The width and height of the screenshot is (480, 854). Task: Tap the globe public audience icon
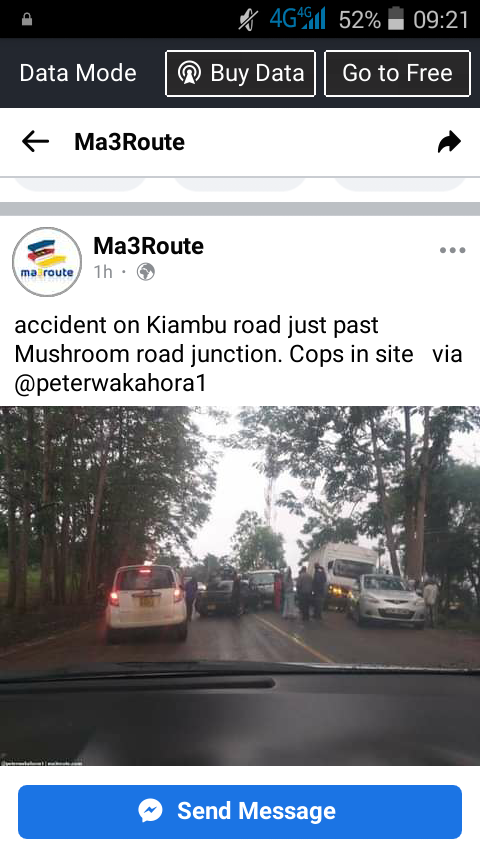click(145, 271)
